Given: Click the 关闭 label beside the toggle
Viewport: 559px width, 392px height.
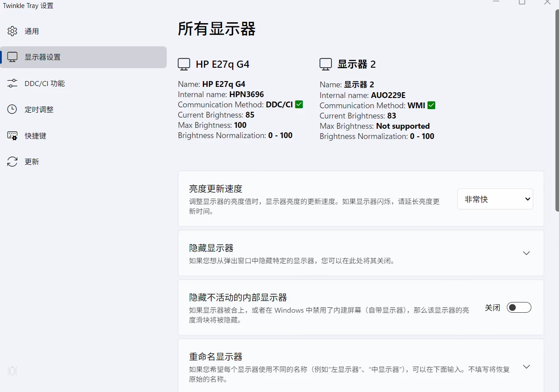Looking at the screenshot, I should [493, 308].
